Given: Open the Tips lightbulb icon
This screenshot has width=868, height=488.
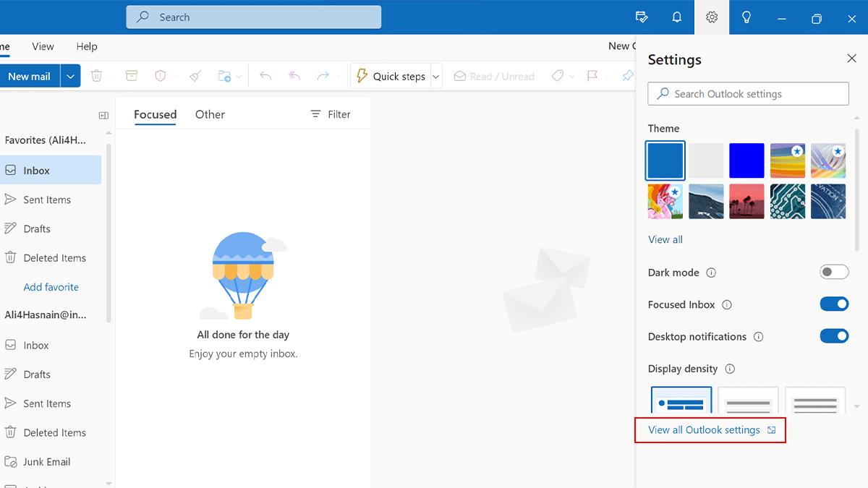Looking at the screenshot, I should coord(746,17).
